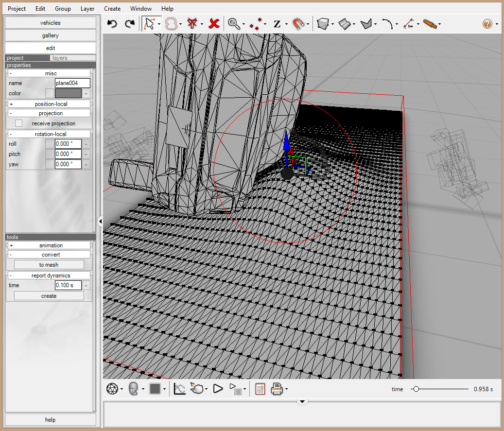This screenshot has height=431, width=504.
Task: Select the curve path tool
Action: [388, 24]
